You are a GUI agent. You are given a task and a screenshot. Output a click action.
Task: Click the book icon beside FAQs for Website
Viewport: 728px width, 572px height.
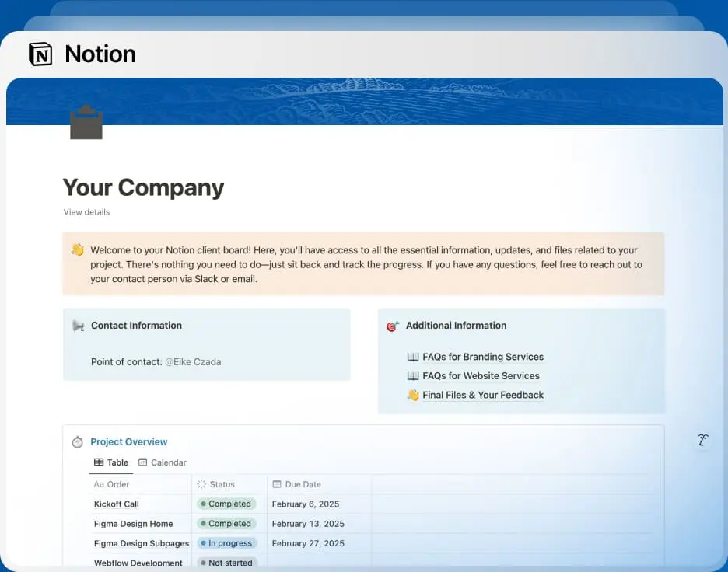coord(413,376)
